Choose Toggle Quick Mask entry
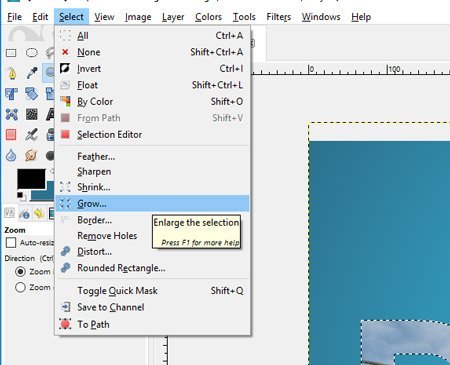The height and width of the screenshot is (365, 450). tap(152, 291)
